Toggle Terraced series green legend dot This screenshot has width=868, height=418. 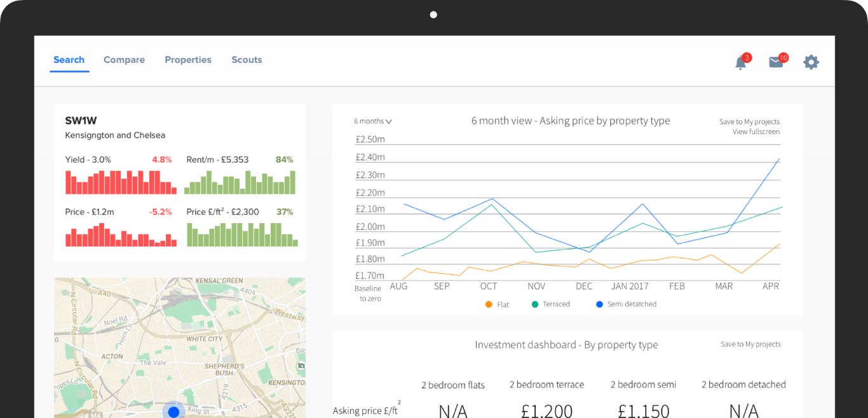[535, 304]
